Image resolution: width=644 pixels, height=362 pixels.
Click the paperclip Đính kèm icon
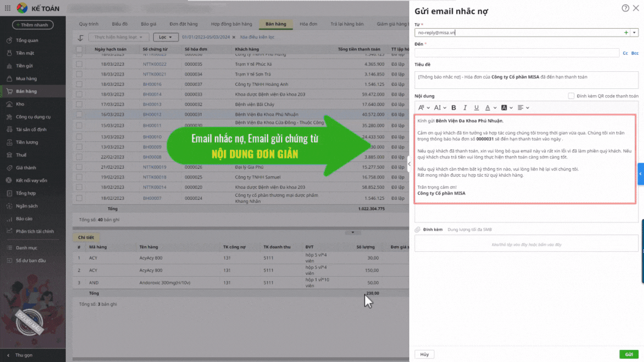coord(418,230)
